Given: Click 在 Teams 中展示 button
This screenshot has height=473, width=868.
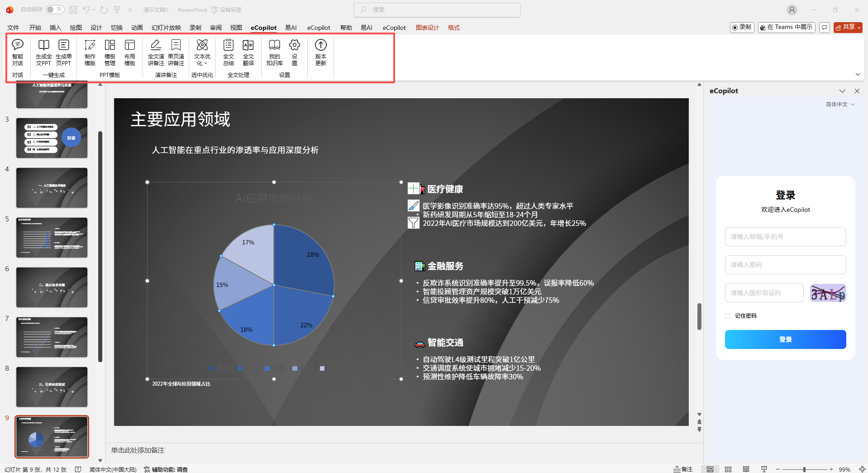Looking at the screenshot, I should click(x=786, y=27).
